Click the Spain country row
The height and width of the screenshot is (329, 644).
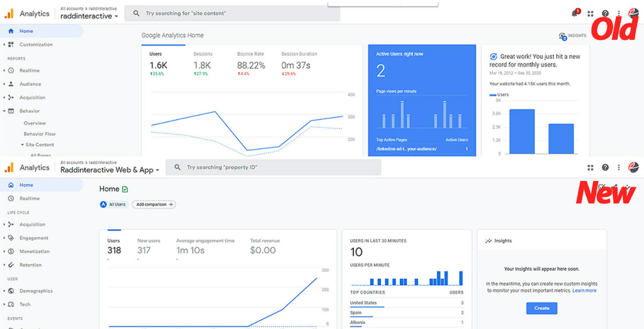click(x=407, y=313)
